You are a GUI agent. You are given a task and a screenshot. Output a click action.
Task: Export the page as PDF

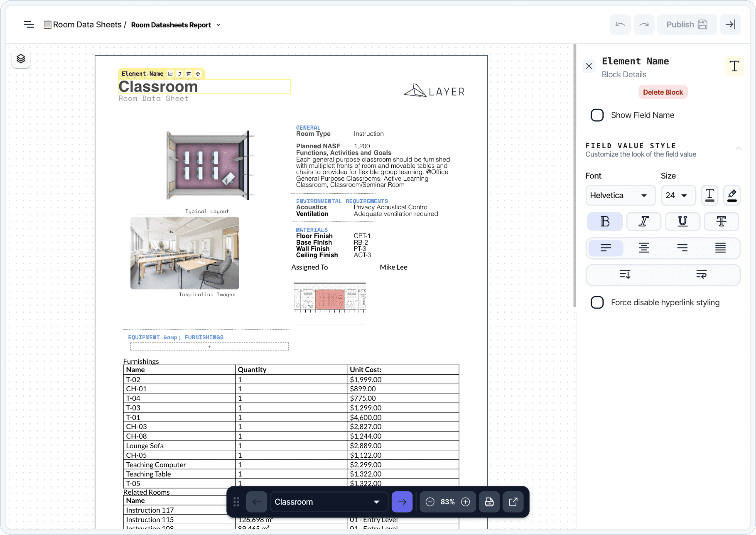click(x=489, y=502)
